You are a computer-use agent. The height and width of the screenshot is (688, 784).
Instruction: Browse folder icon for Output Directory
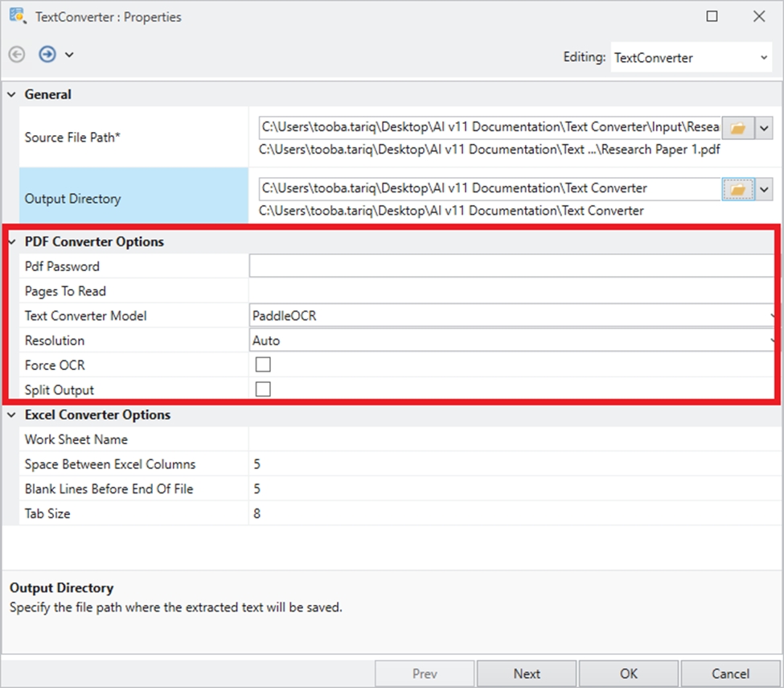[x=738, y=190]
